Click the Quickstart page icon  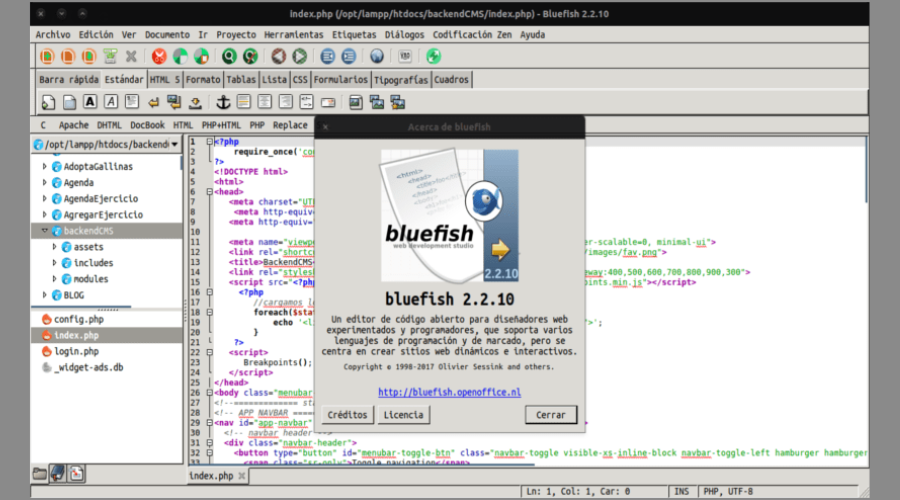48,102
